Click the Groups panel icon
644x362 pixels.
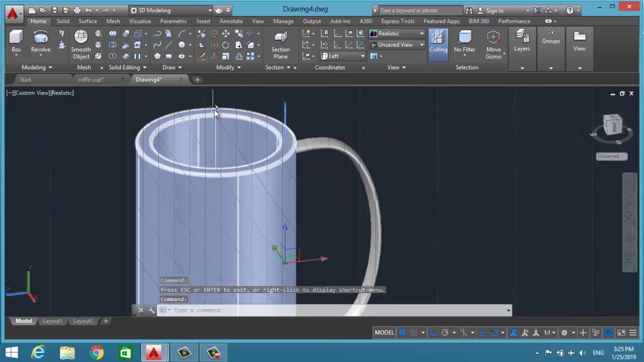coord(551,38)
